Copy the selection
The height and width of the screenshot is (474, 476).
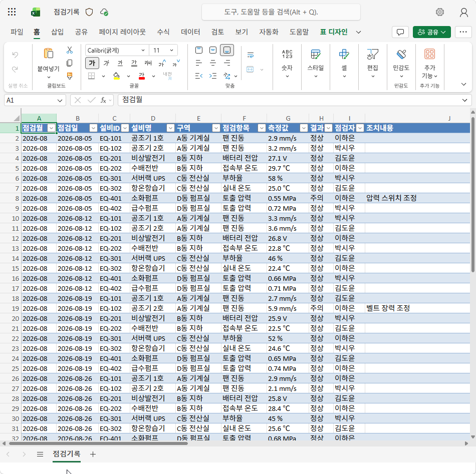point(70,63)
